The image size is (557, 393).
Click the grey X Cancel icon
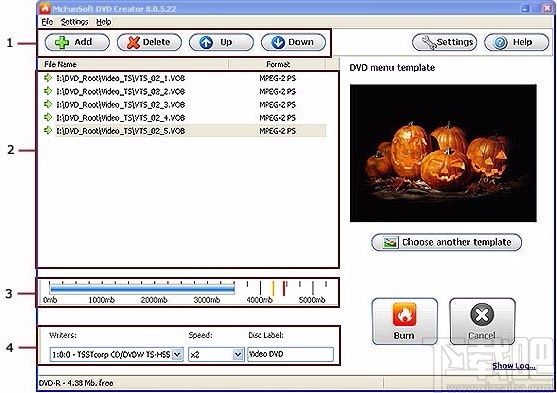click(482, 315)
